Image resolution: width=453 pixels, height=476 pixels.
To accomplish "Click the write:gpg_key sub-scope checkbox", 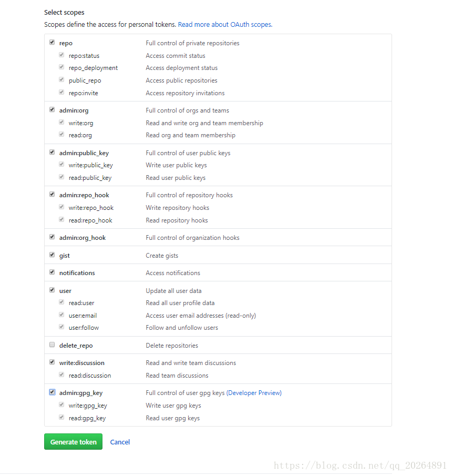I will click(x=61, y=404).
